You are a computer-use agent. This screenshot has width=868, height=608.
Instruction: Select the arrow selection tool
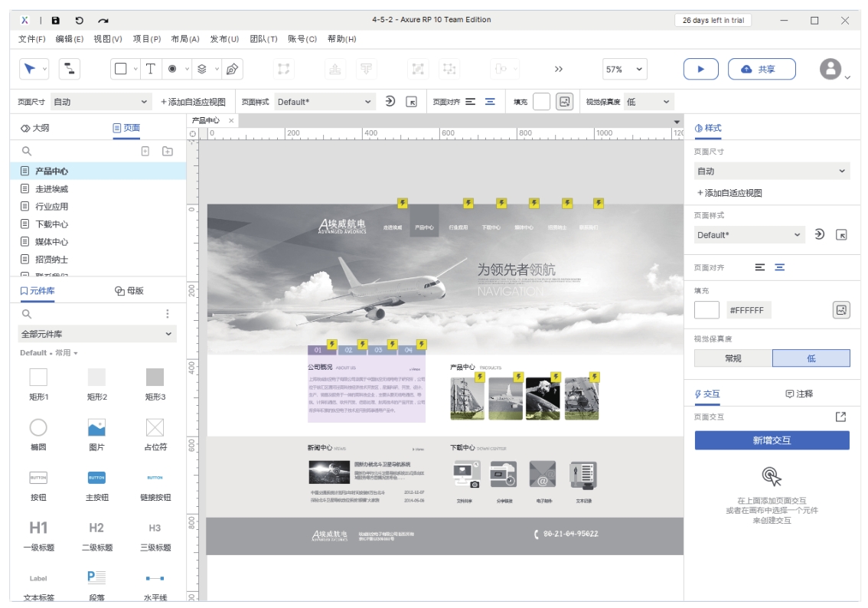click(x=30, y=69)
